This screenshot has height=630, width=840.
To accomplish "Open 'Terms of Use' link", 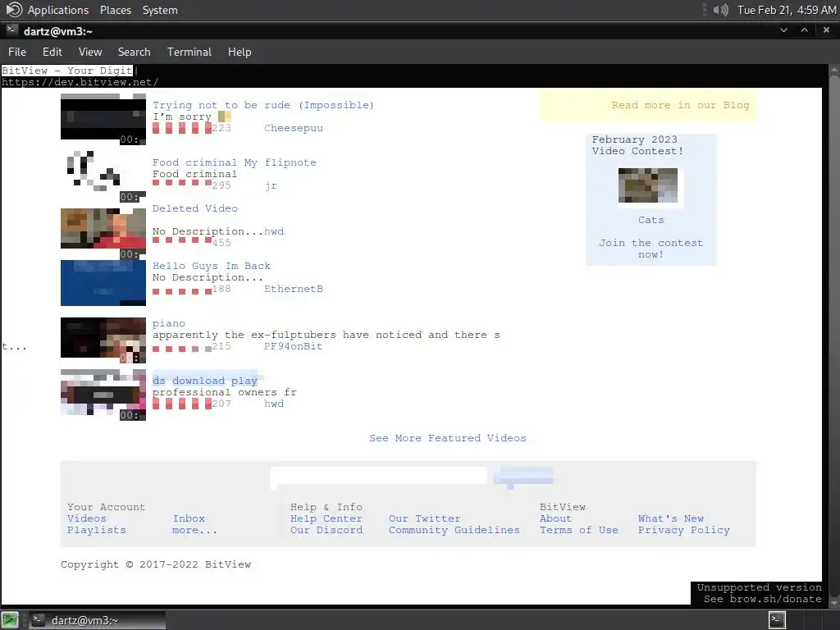I will pos(579,530).
